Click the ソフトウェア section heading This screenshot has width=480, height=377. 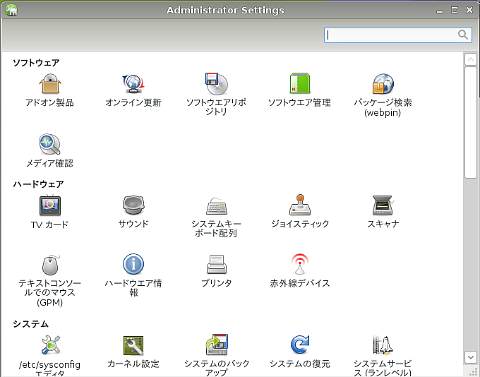point(36,63)
